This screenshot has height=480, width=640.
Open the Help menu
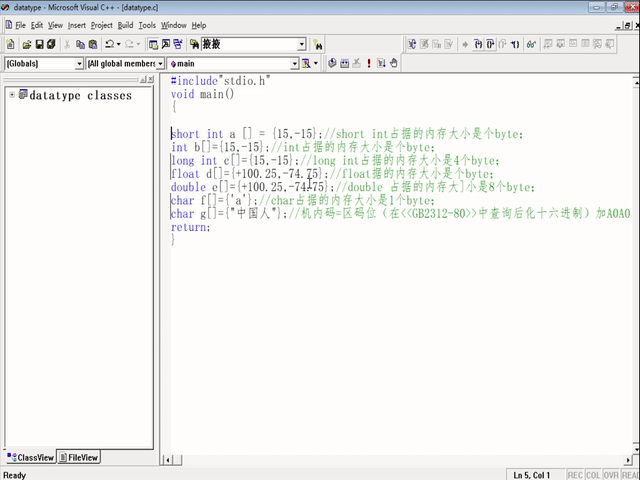[199, 25]
